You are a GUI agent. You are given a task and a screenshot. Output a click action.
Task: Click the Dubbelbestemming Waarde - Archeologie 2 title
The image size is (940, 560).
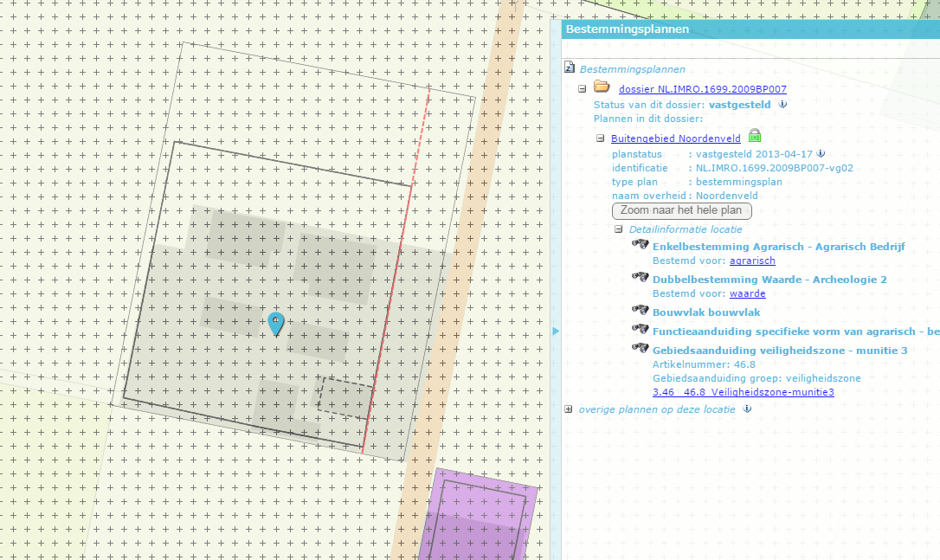coord(769,280)
